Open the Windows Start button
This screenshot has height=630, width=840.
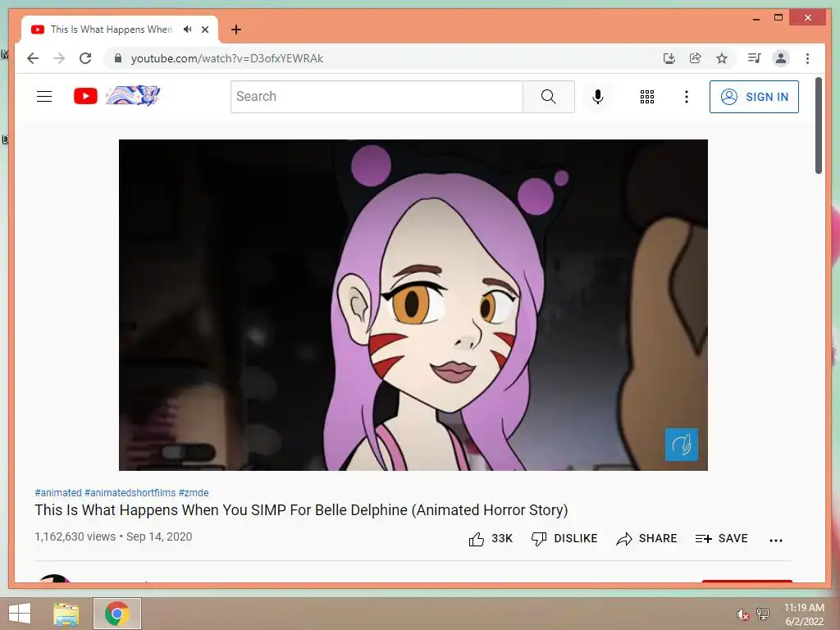pos(20,614)
